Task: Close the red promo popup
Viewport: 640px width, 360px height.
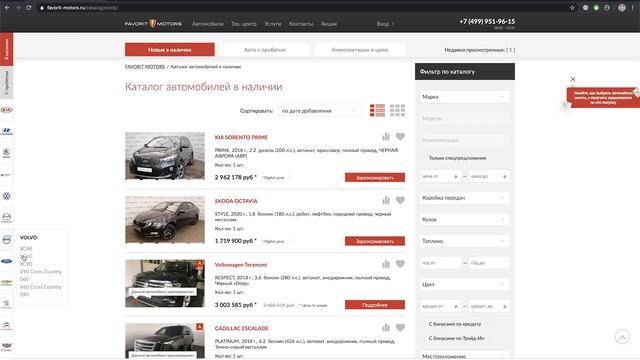Action: (x=573, y=79)
